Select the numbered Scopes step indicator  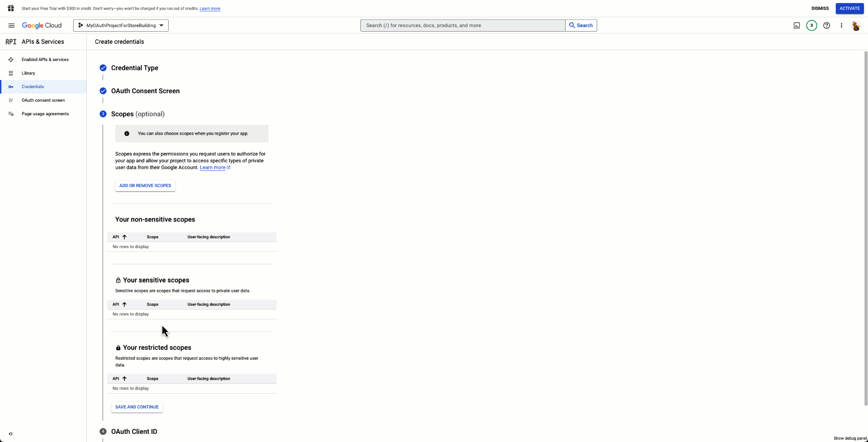point(103,113)
